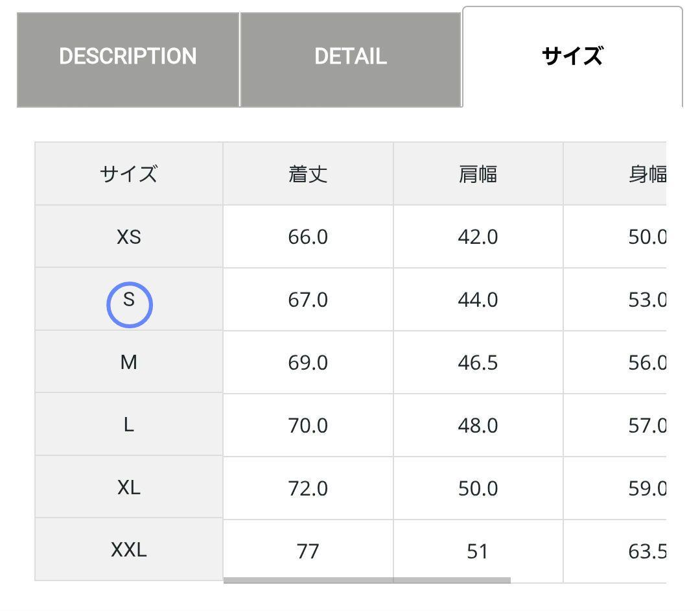Viewport: 700px width, 611px height.
Task: Select the サイズ tab
Action: [573, 57]
